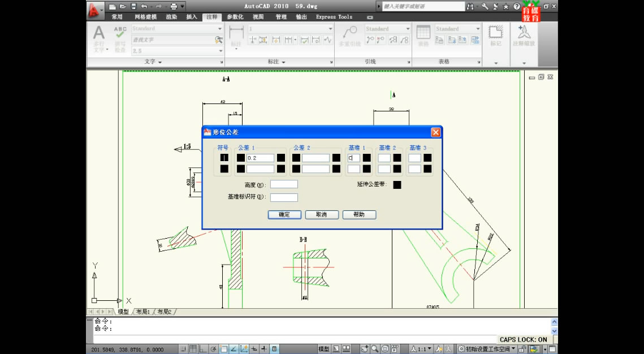Click the 高度 input field
The height and width of the screenshot is (354, 644).
(284, 184)
